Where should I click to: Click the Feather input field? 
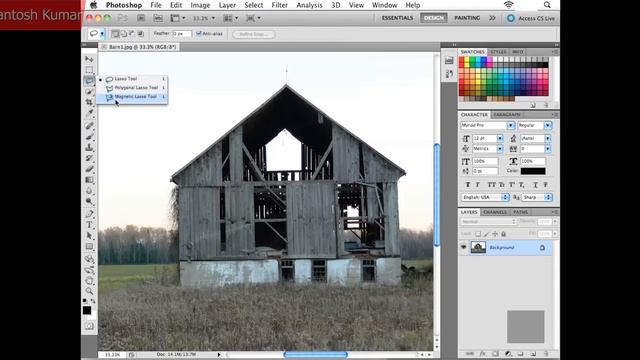point(181,33)
